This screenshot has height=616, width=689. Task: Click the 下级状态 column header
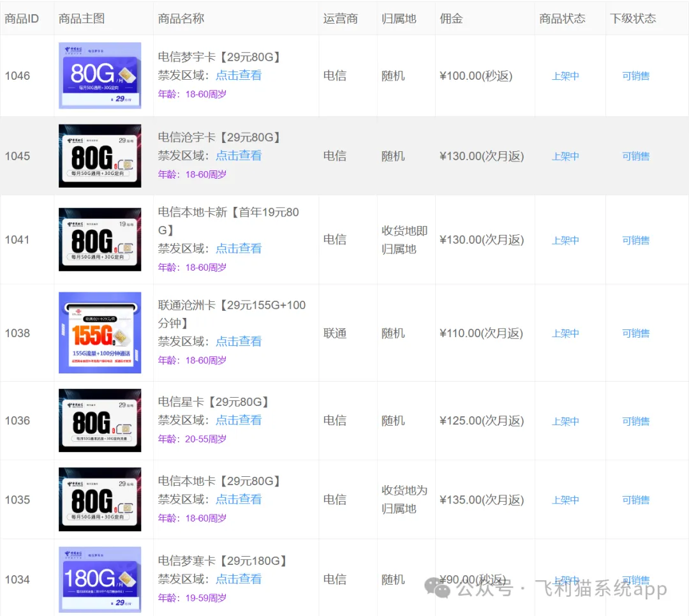pos(633,19)
